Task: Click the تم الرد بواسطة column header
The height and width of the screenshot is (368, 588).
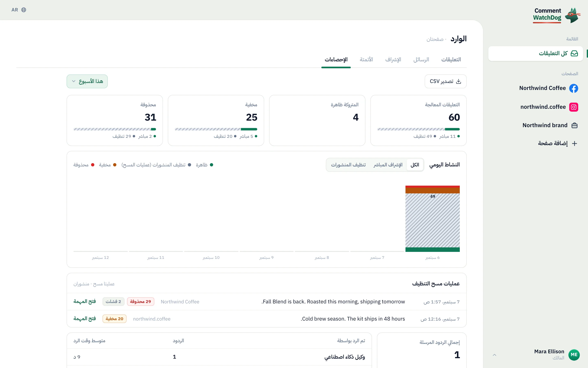Action: (351, 341)
